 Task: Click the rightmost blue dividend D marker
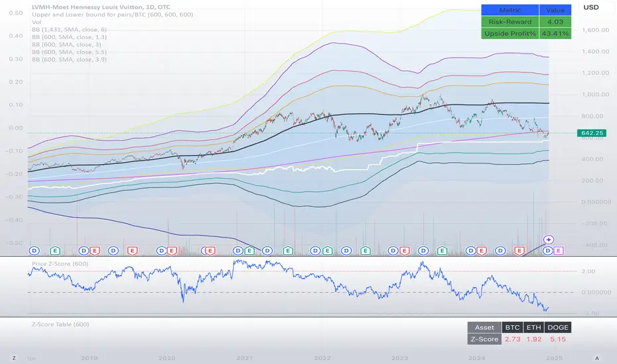[548, 251]
